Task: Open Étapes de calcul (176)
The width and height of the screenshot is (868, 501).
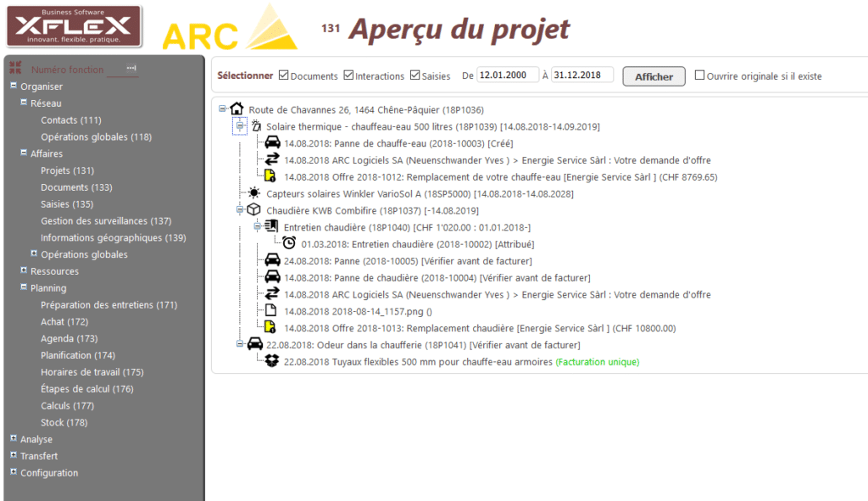Action: pyautogui.click(x=87, y=388)
